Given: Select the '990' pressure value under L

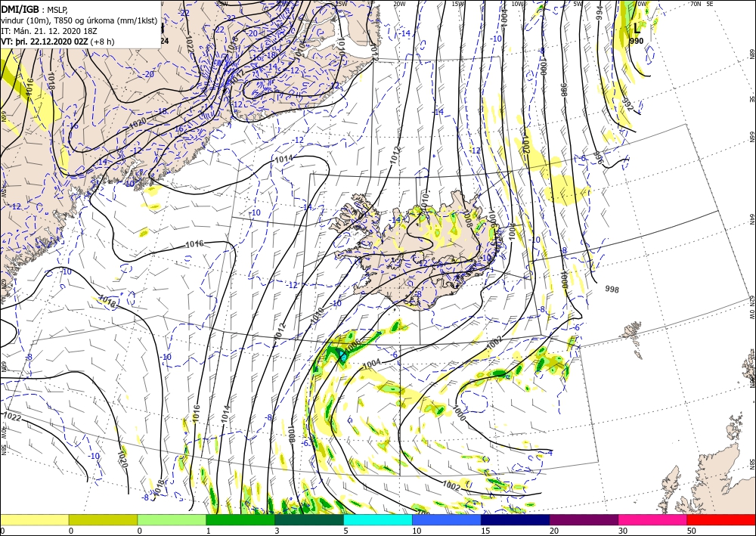Looking at the screenshot, I should coord(637,42).
